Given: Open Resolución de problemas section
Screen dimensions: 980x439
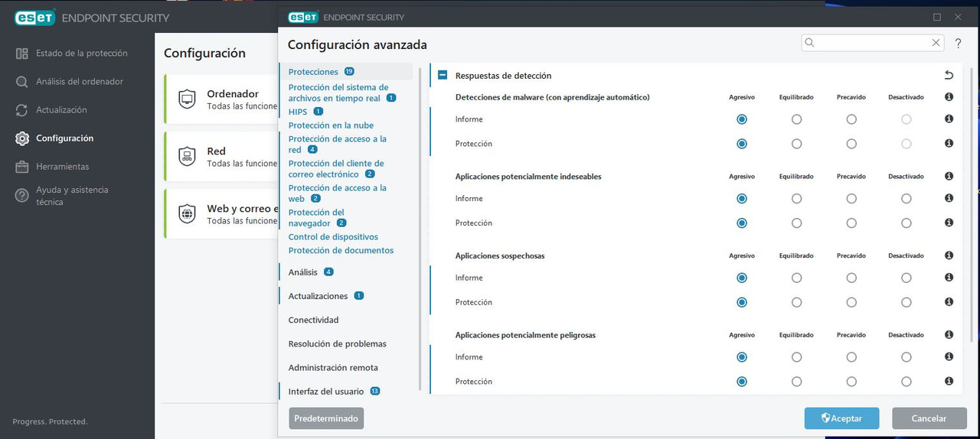Looking at the screenshot, I should click(x=338, y=344).
